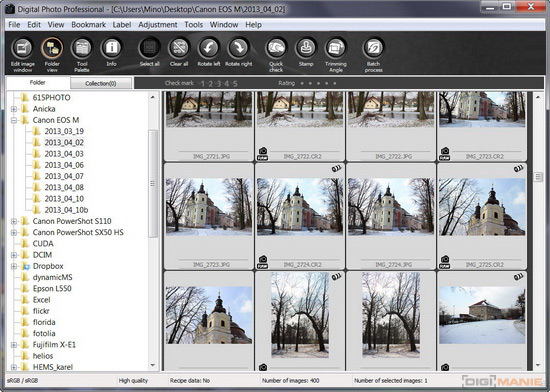Viewport: 550px width, 392px height.
Task: Expand the HEMS_karel folder
Action: (x=14, y=367)
